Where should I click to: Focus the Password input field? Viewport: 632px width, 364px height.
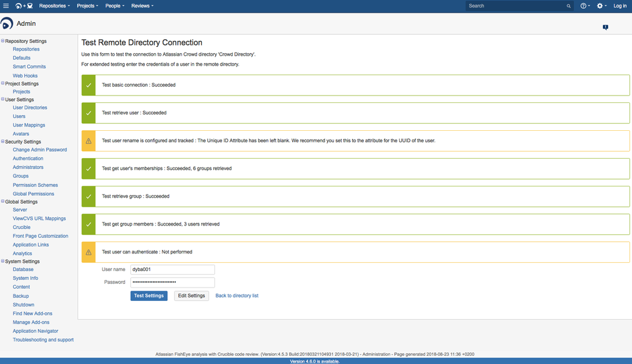click(173, 282)
